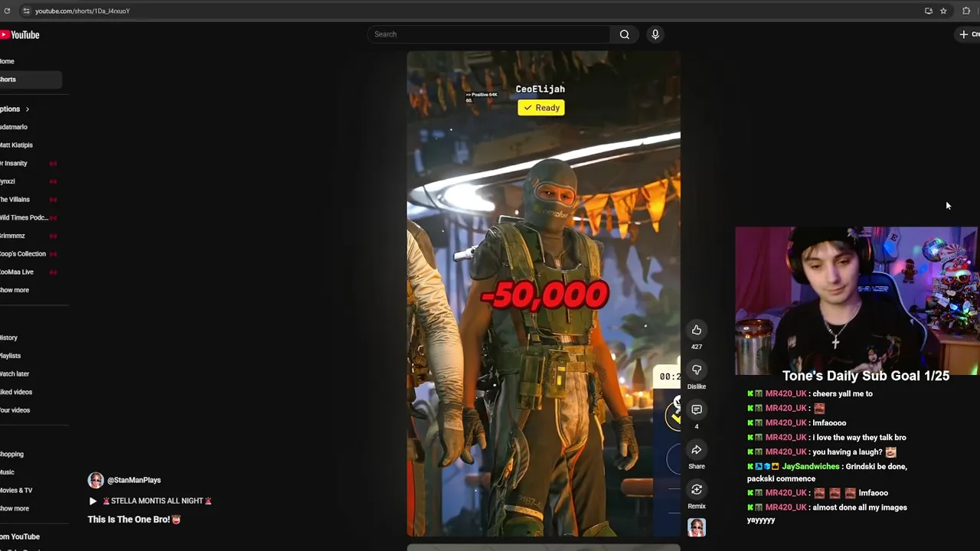Open Playlists in sidebar
Image resolution: width=980 pixels, height=551 pixels.
pyautogui.click(x=11, y=356)
